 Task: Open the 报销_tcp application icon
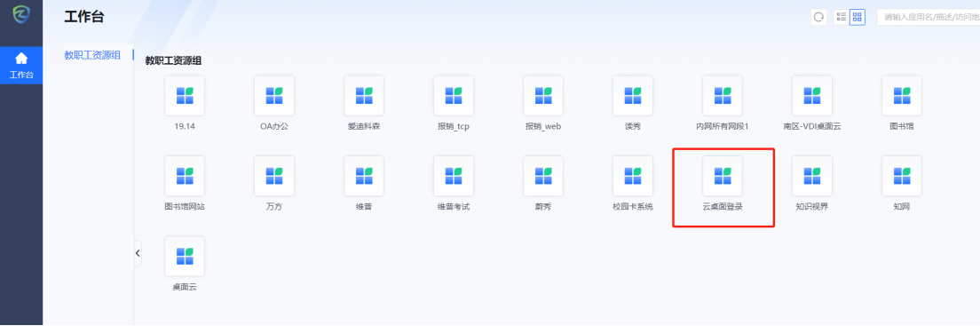pos(454,96)
